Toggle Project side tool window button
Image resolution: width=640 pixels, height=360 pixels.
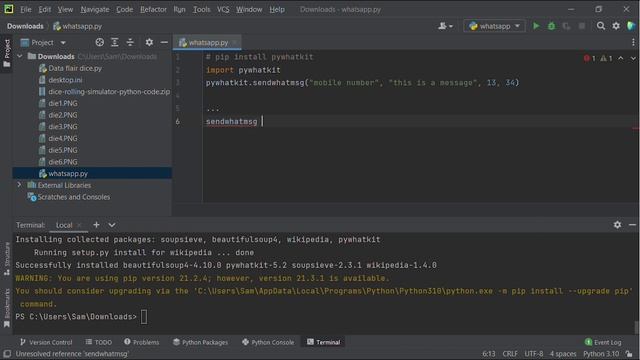click(x=7, y=53)
